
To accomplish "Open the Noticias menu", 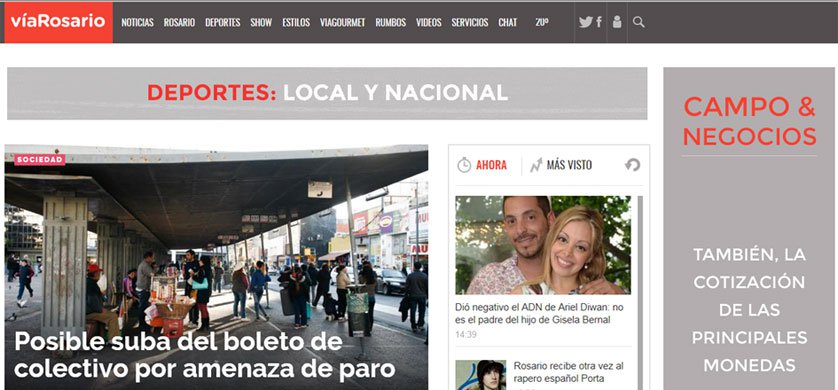I will [x=137, y=22].
